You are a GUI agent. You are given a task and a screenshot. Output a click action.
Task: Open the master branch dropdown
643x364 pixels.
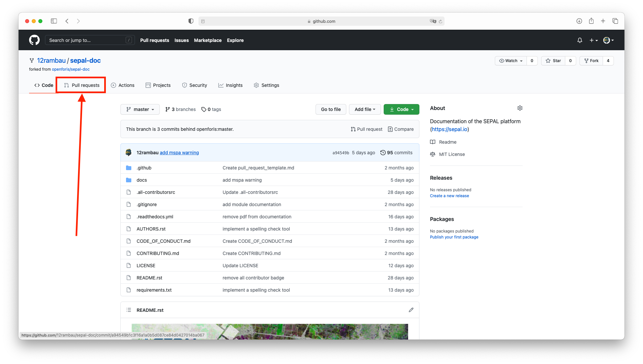point(140,109)
